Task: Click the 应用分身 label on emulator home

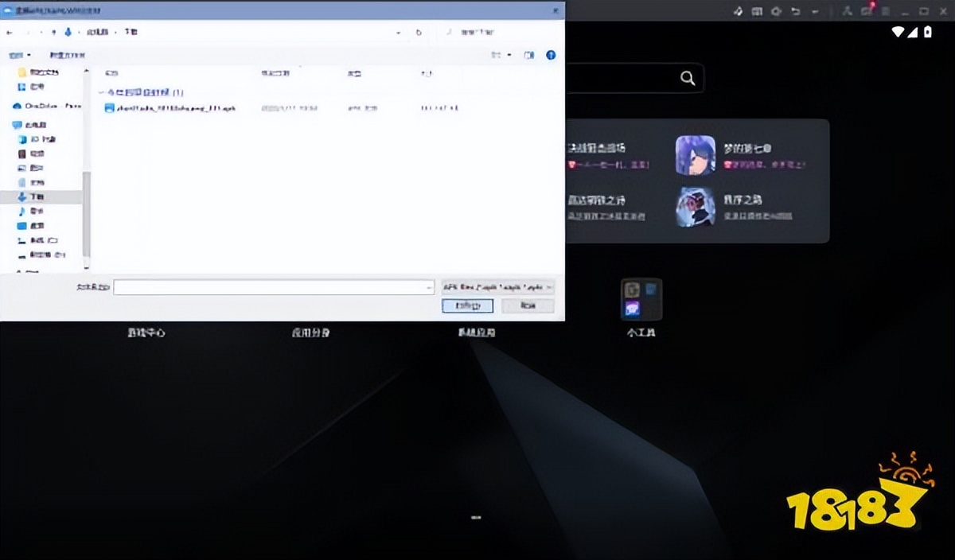Action: coord(310,332)
